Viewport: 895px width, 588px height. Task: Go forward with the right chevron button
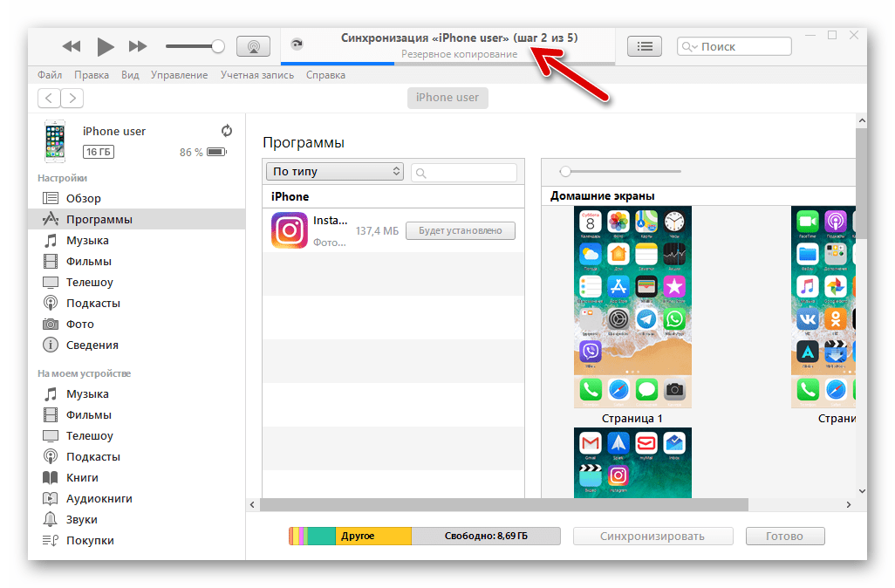click(x=72, y=99)
